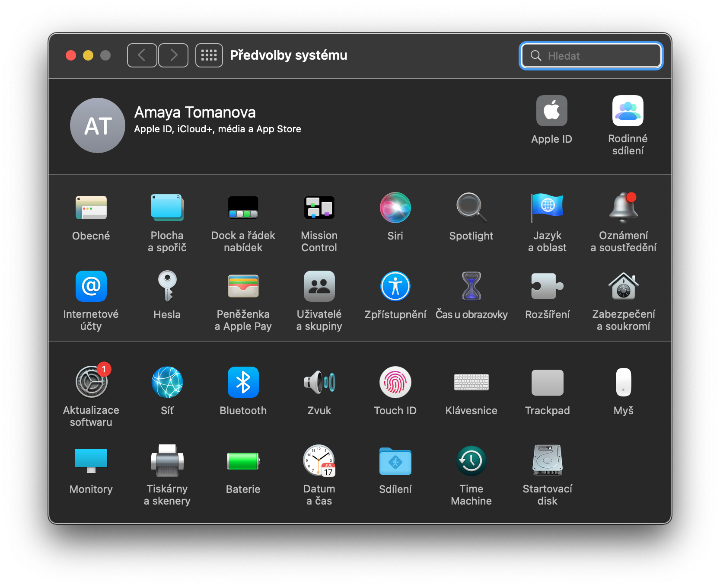720x588 pixels.
Task: Focus the Hledat search field
Action: tap(591, 56)
